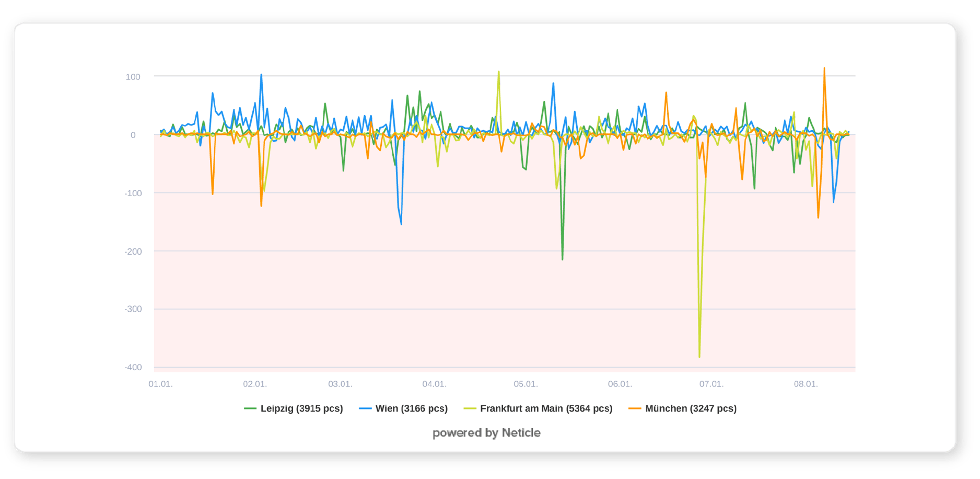Click the 0 y-axis value label
Image resolution: width=980 pixels, height=479 pixels.
pos(133,135)
